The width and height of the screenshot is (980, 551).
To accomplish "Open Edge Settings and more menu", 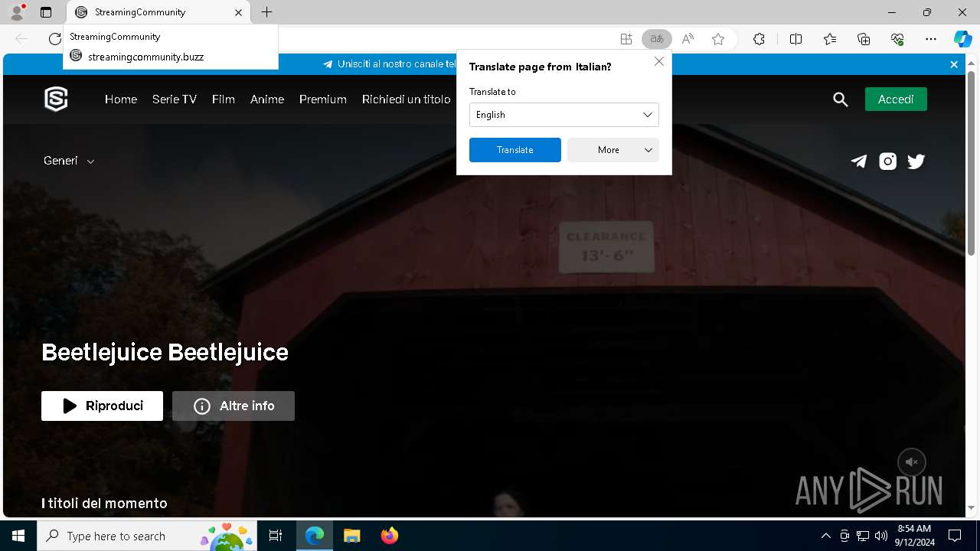I will click(x=931, y=39).
